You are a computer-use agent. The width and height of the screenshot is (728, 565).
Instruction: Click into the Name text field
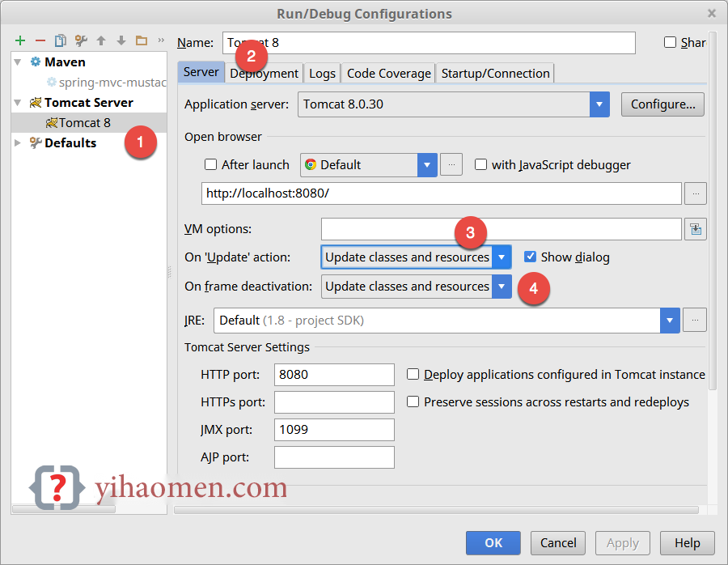(x=429, y=43)
